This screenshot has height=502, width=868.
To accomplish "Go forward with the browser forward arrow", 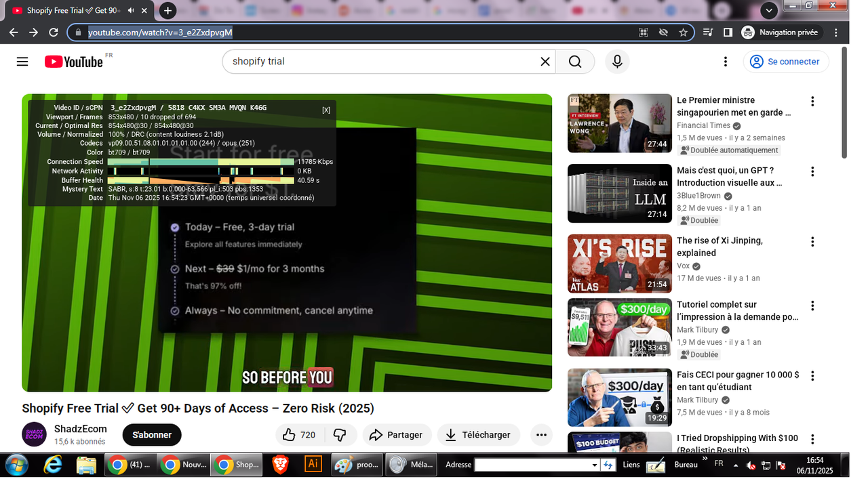I will coord(33,33).
